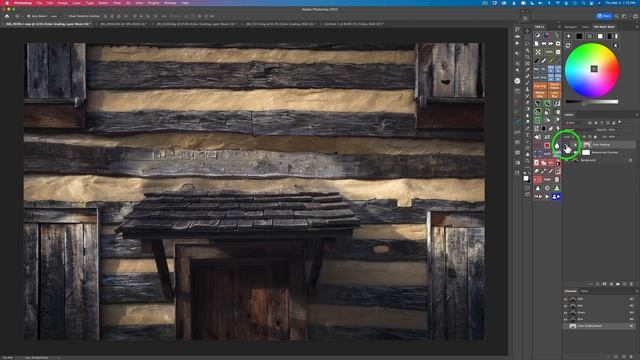Click the Blue channel thumbnail

(573, 319)
